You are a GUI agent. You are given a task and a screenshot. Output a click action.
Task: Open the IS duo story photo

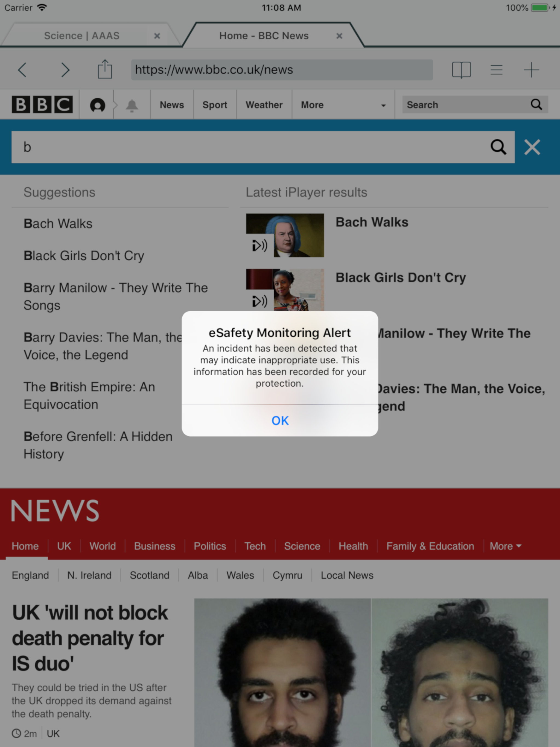point(371,673)
